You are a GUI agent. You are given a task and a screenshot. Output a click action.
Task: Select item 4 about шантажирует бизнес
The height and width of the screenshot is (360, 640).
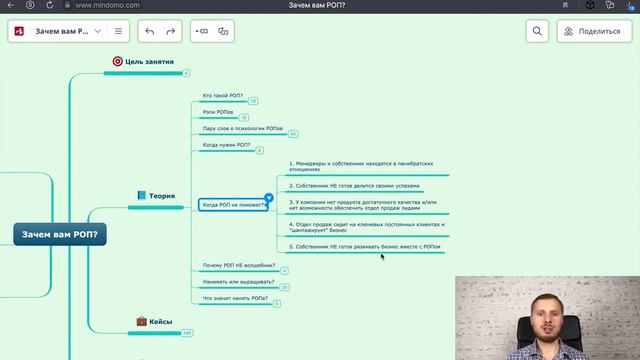pyautogui.click(x=367, y=227)
